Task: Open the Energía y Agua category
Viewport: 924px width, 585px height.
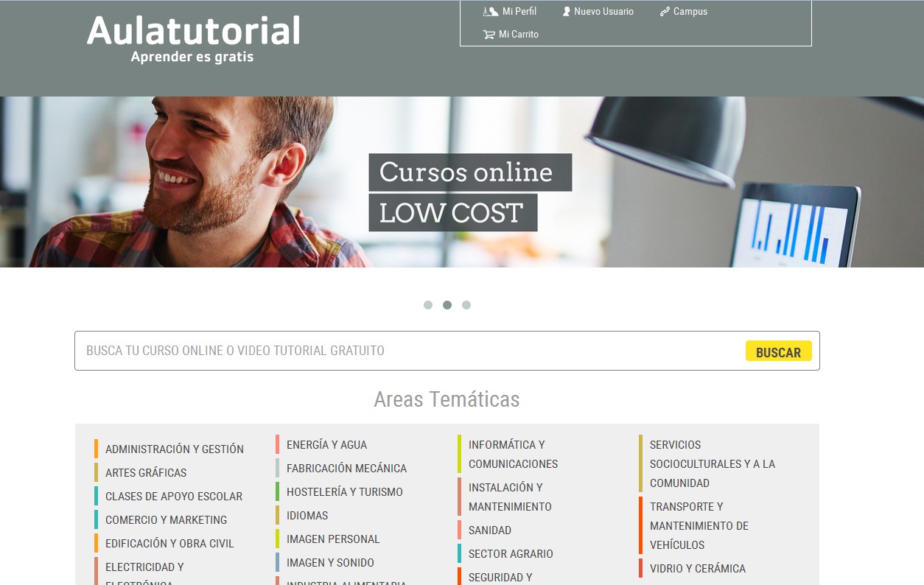Action: [326, 445]
